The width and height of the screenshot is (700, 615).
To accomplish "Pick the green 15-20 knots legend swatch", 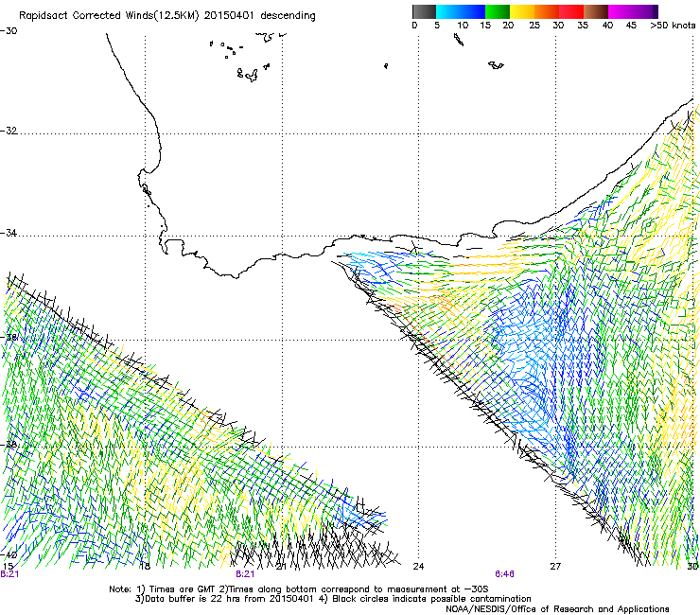I will 498,11.
